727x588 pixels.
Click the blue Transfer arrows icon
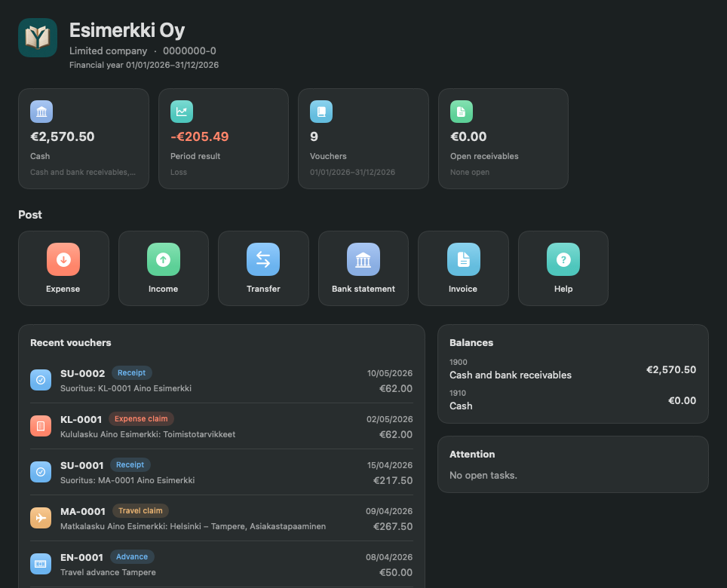coord(263,259)
